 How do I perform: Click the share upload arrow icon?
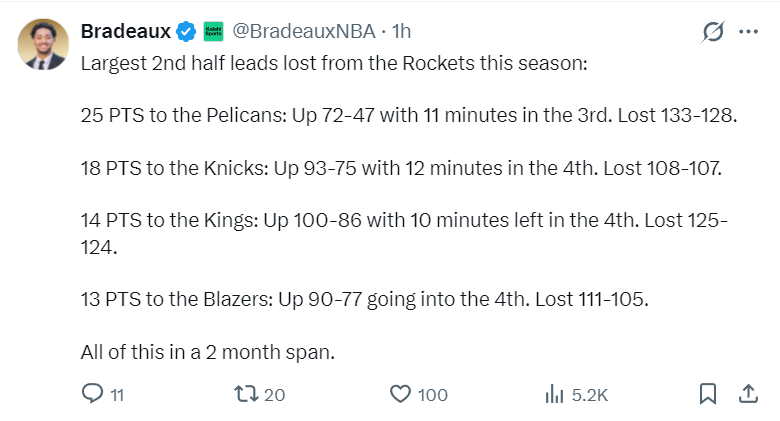click(748, 394)
